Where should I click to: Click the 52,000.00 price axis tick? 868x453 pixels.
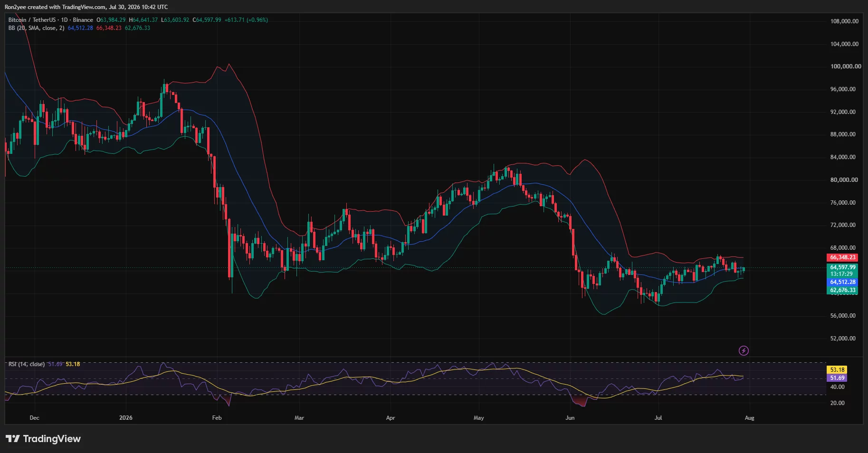[843, 339]
